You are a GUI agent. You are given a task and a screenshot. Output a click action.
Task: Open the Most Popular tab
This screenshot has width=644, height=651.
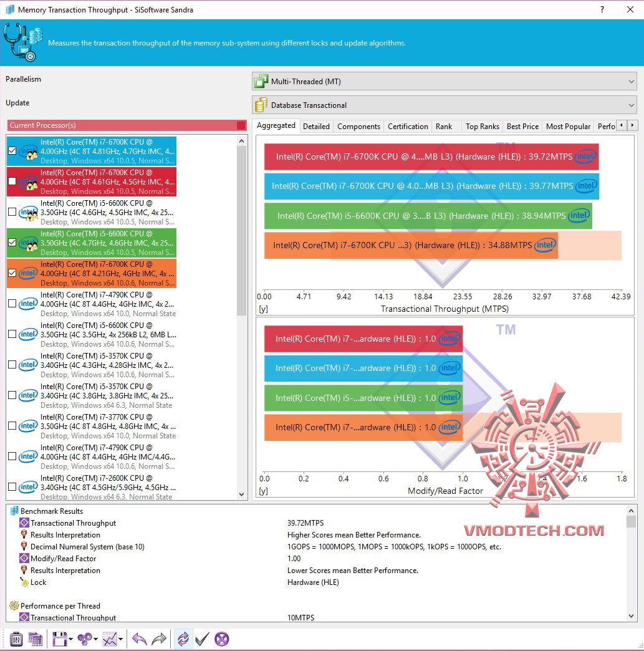click(x=568, y=126)
